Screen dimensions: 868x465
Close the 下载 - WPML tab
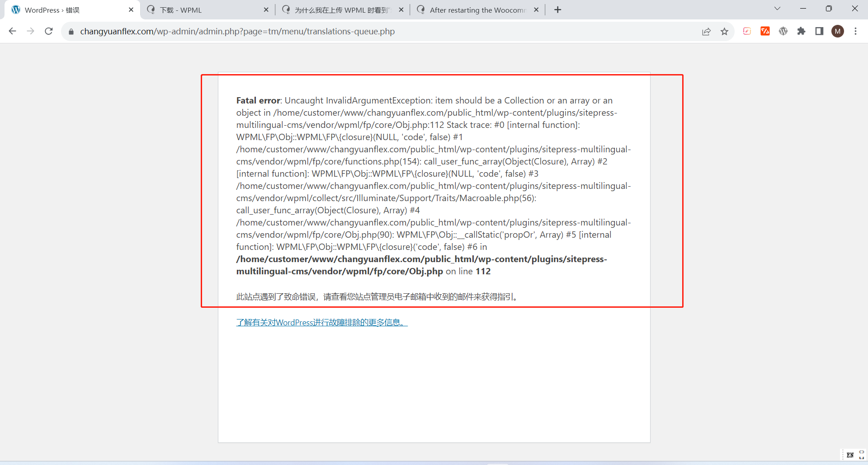(266, 10)
